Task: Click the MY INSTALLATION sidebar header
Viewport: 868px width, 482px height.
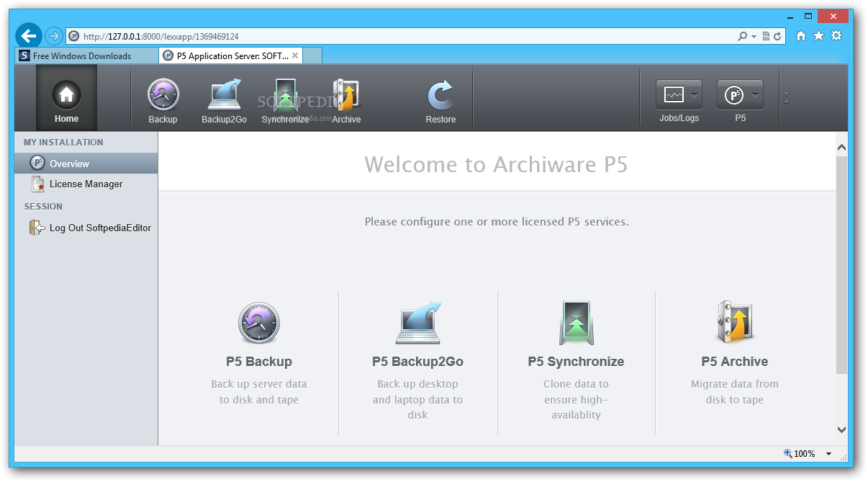Action: point(63,143)
